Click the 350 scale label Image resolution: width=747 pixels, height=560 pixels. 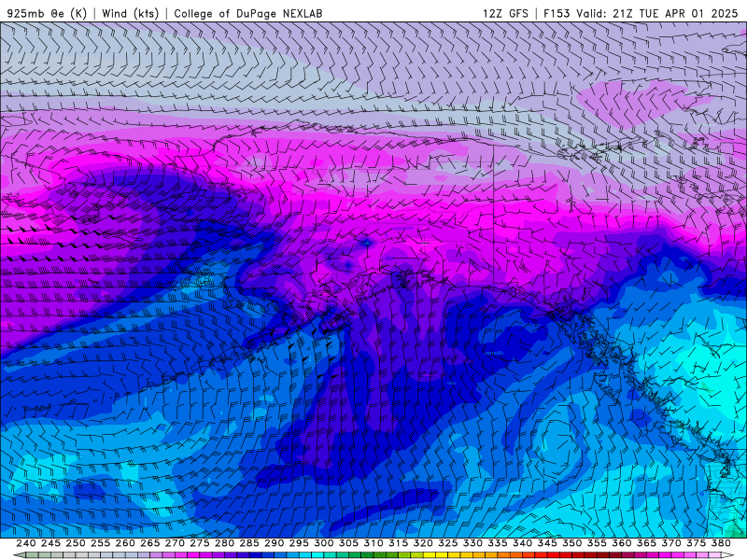tap(571, 543)
